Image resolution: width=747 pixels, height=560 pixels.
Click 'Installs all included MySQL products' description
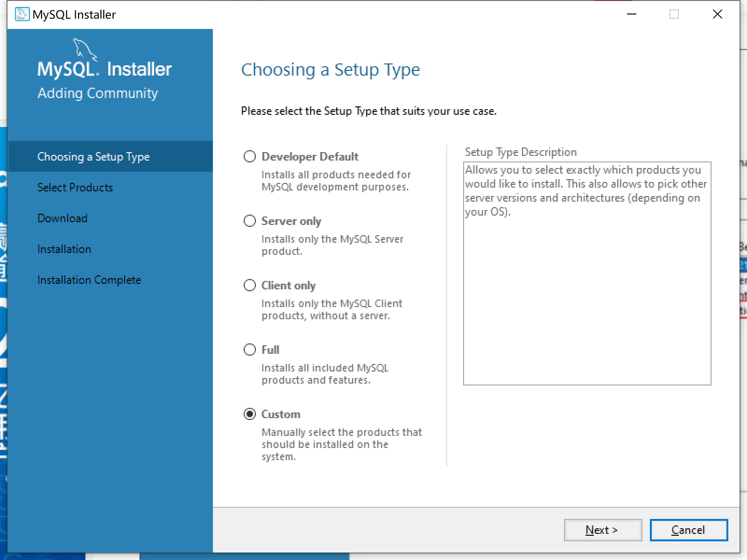325,374
